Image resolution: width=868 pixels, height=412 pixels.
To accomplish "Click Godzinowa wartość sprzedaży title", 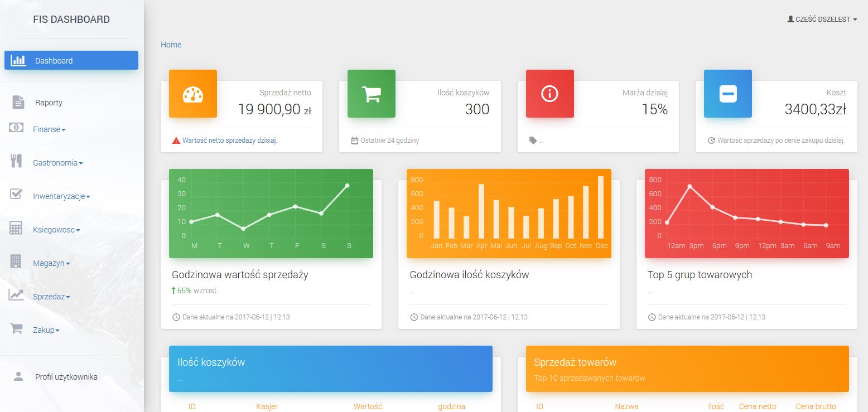I will point(240,275).
